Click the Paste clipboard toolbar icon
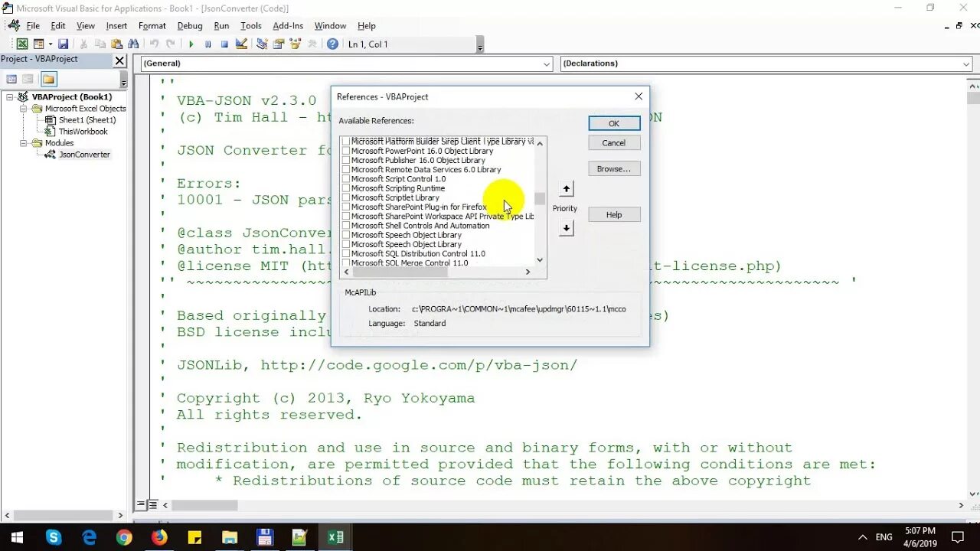This screenshot has height=551, width=980. (x=116, y=44)
